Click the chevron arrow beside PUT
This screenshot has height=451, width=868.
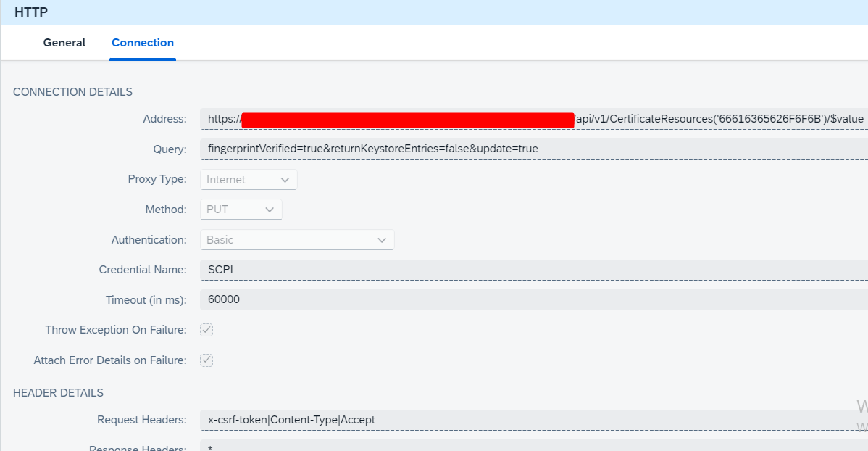tap(270, 210)
